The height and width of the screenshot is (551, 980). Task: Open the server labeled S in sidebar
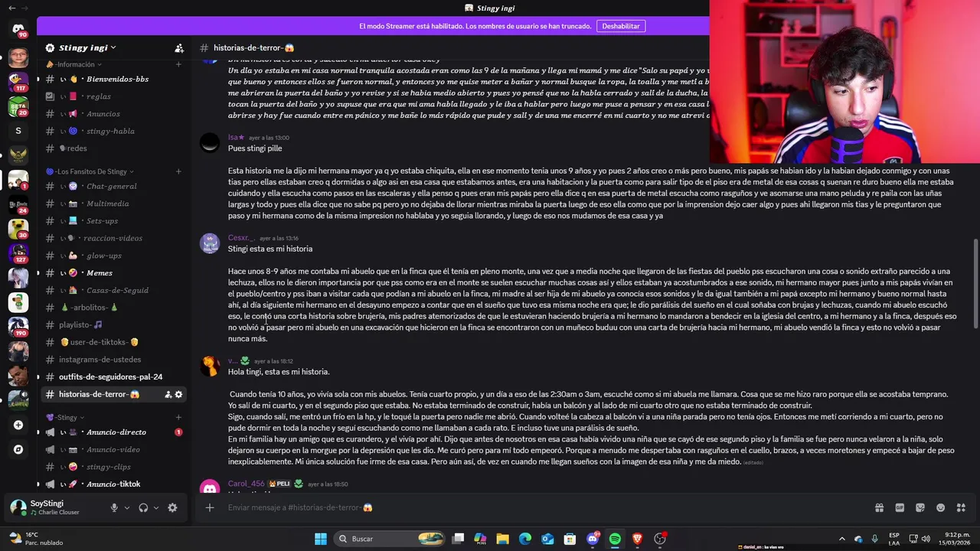(x=18, y=131)
